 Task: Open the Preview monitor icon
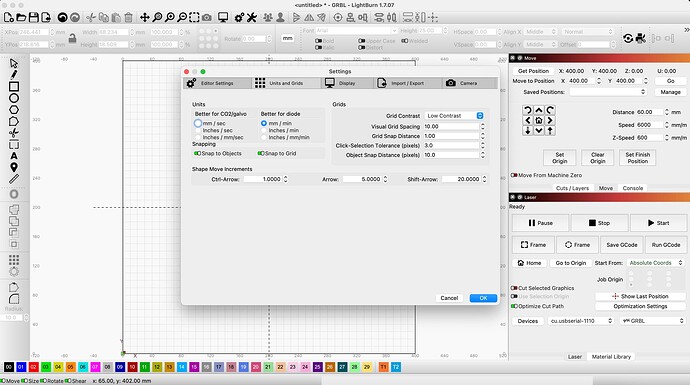(223, 18)
